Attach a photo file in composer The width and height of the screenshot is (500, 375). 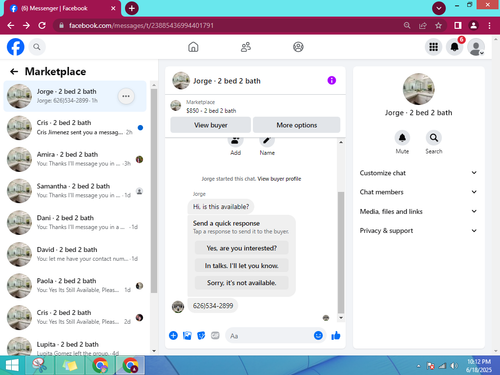click(187, 335)
